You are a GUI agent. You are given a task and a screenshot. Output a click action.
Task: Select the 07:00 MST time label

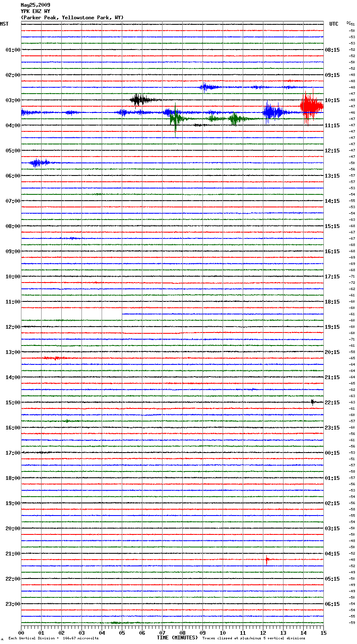pyautogui.click(x=13, y=201)
